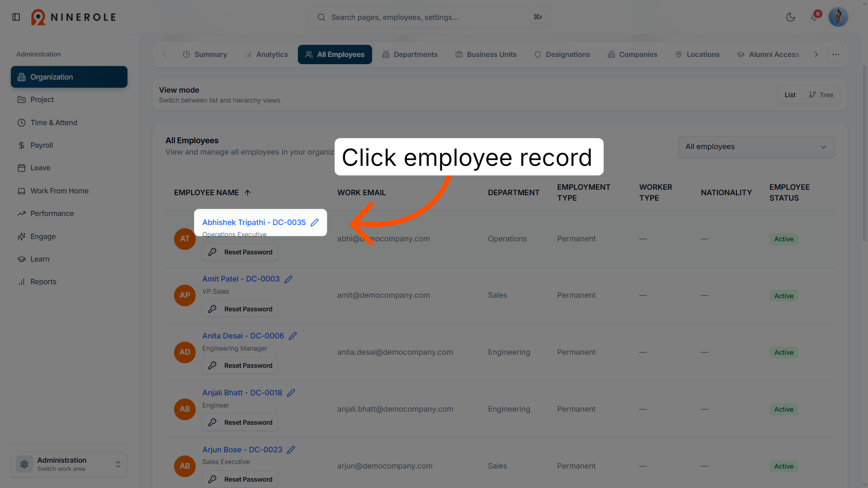This screenshot has width=868, height=488.
Task: Switch to the Locations tab
Action: [x=697, y=54]
